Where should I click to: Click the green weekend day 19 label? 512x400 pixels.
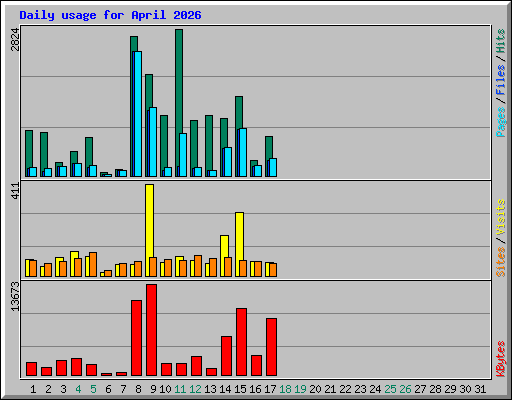coord(300,389)
